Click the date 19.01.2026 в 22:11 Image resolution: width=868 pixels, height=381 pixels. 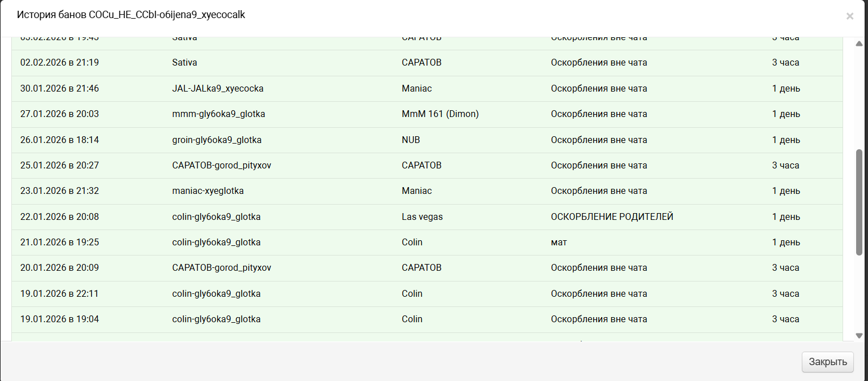[59, 294]
